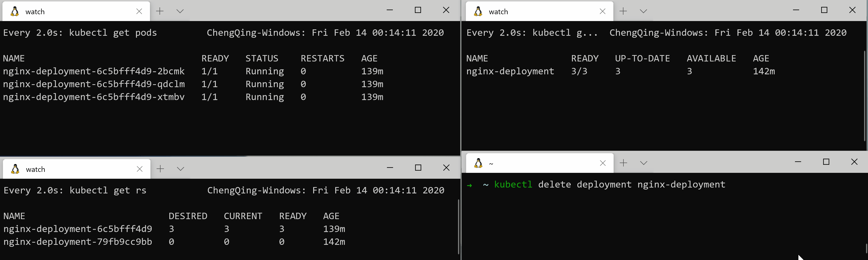Open a new tab in the get pods window
Viewport: 868px width, 260px height.
(160, 11)
